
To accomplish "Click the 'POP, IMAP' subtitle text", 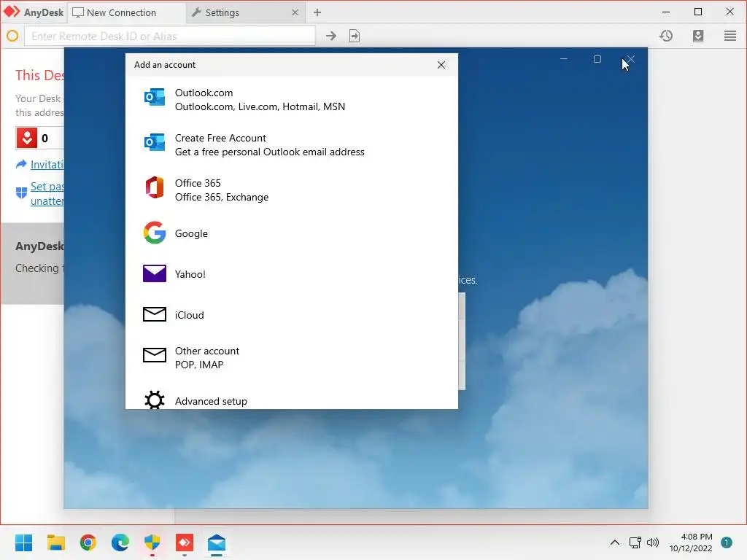I will click(199, 365).
